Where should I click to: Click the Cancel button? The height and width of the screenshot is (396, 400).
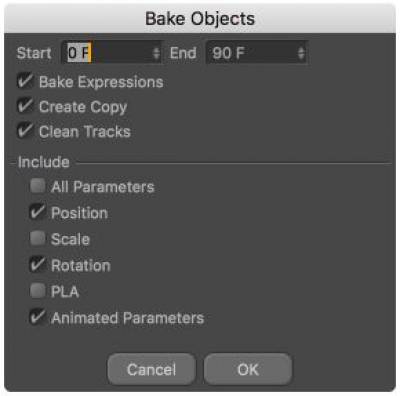click(151, 369)
